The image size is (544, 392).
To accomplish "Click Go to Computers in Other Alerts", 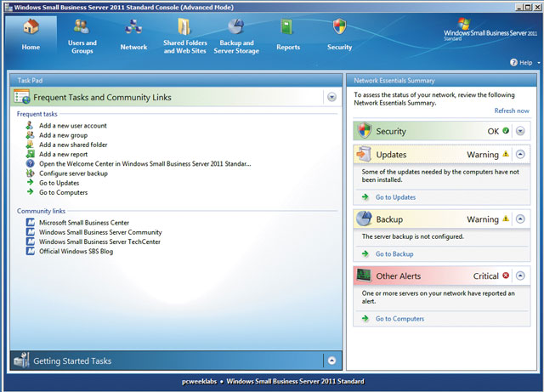I will [399, 318].
